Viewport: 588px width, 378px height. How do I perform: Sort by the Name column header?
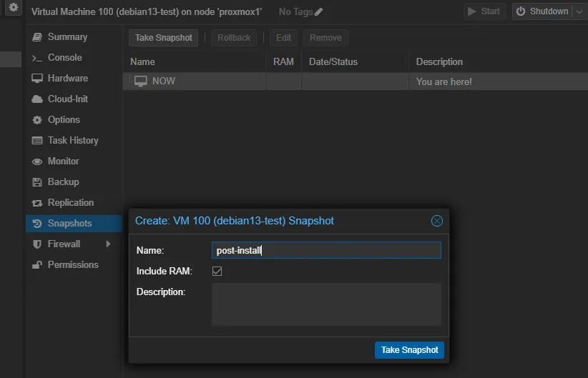tap(195, 62)
